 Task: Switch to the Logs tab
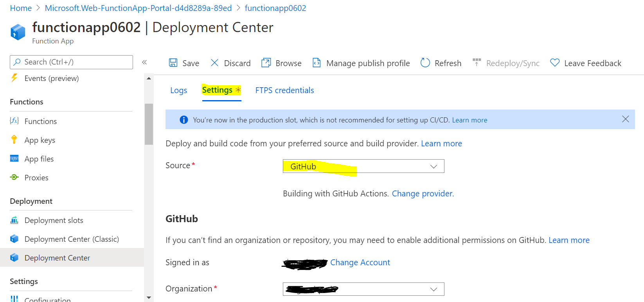pos(178,90)
